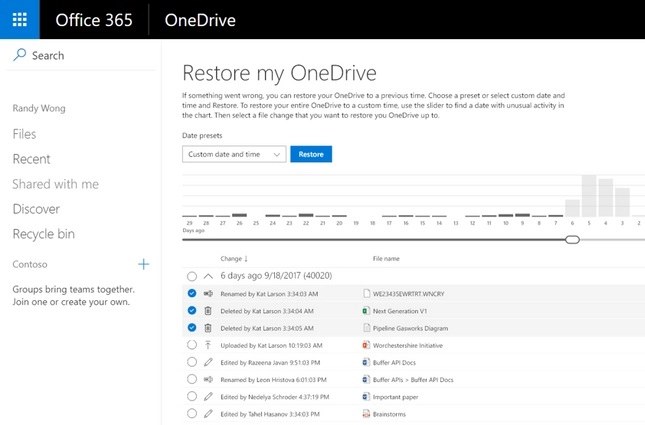This screenshot has width=645, height=425.
Task: Collapse the 6 days ago 9/18/2017 group
Action: (208, 276)
